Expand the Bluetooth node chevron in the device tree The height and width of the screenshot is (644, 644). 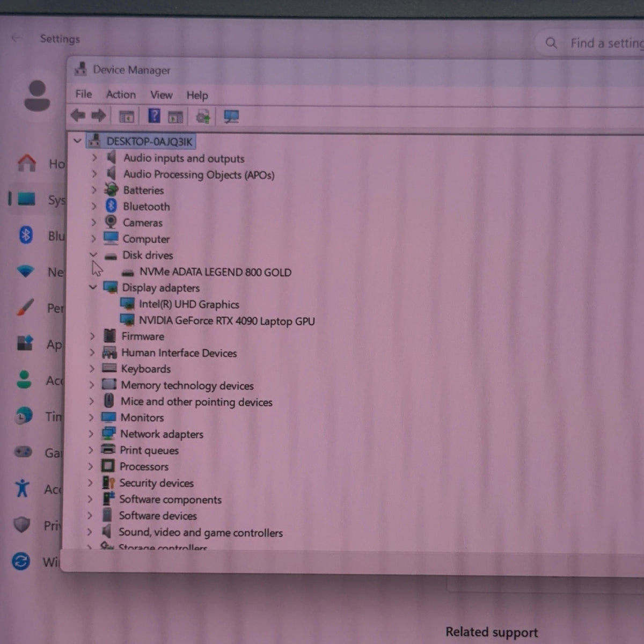click(x=94, y=206)
